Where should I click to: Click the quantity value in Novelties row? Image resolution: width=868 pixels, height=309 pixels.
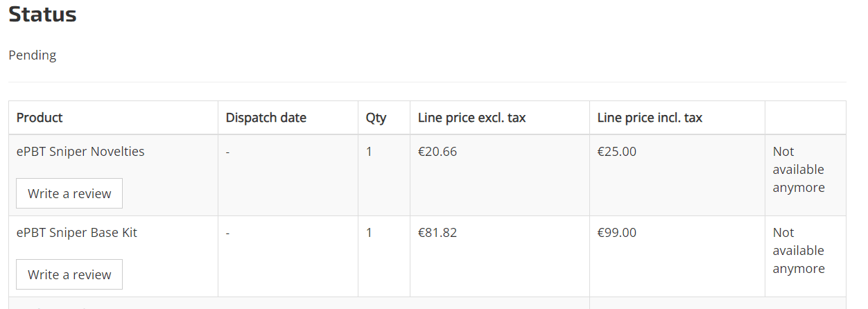click(x=369, y=151)
